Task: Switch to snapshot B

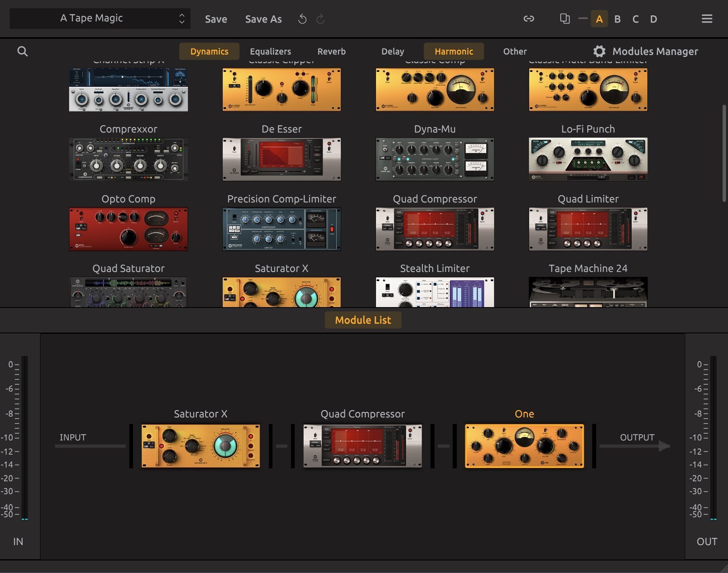Action: click(x=618, y=19)
